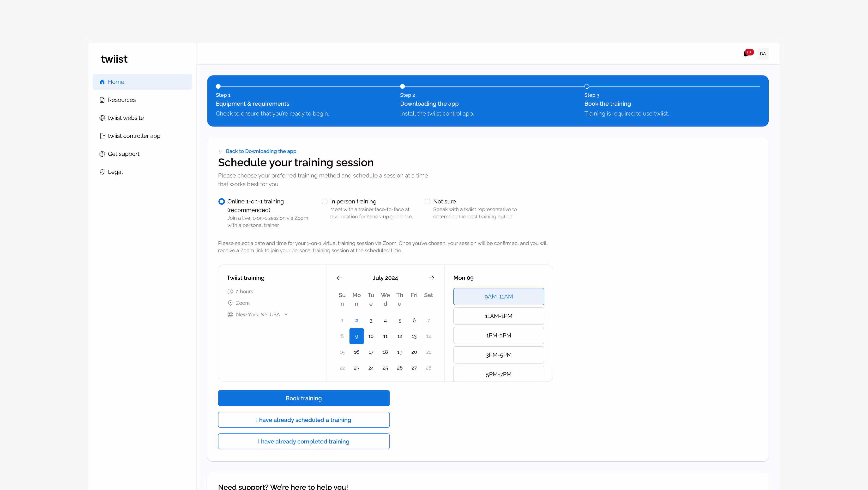This screenshot has height=490, width=868.
Task: Go to the previous month with left arrow
Action: tap(339, 277)
